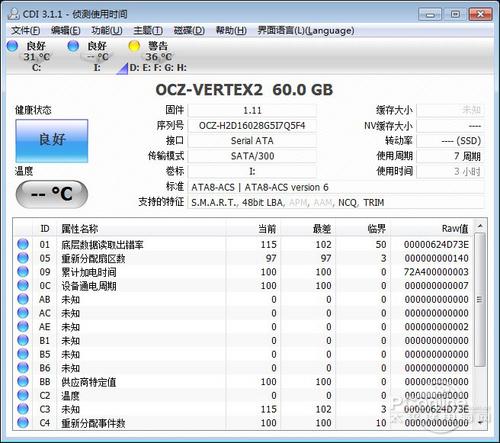Click raw value 000000000140
Image resolution: width=500 pixels, height=443 pixels.
[437, 258]
